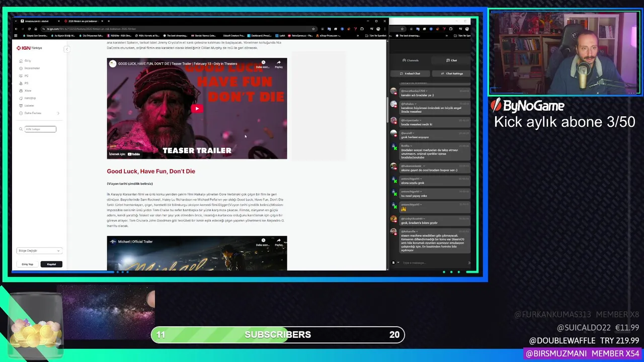Viewport: 644px width, 362px height.
Task: Click the teaser video channel avatar
Action: (113, 64)
